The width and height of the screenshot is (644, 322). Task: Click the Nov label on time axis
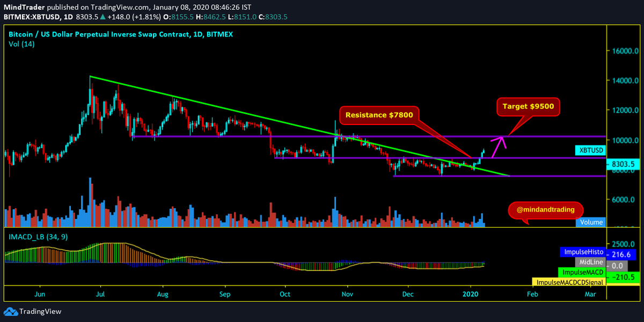click(347, 295)
